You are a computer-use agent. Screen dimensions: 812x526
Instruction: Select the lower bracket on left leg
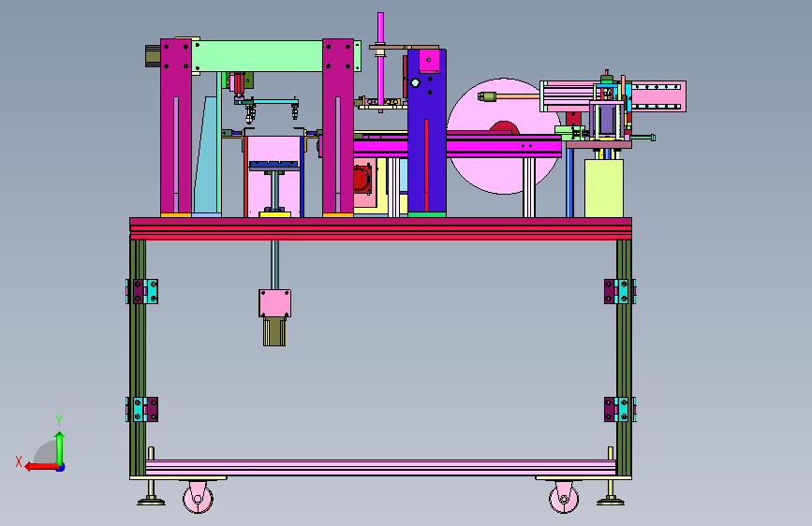142,410
